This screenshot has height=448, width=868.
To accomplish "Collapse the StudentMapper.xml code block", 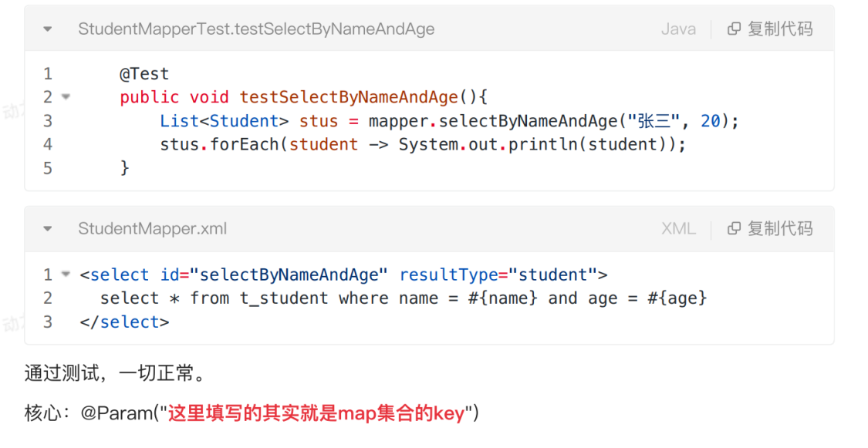I will tap(48, 229).
